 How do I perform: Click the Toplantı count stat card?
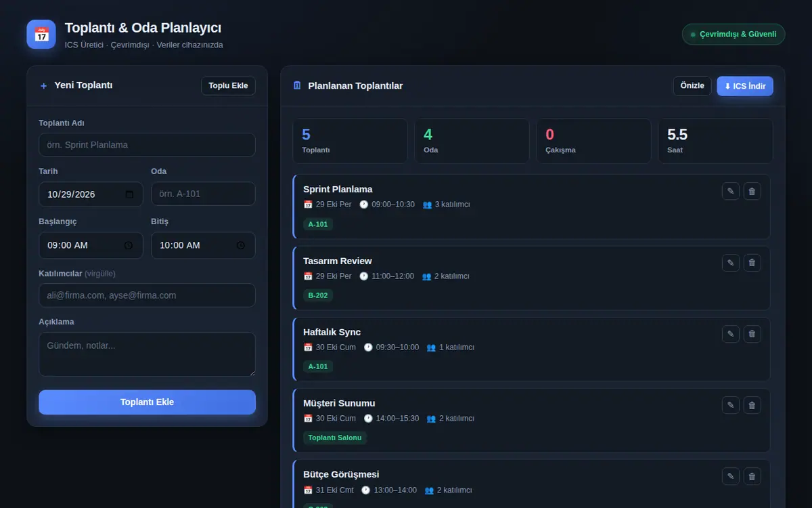(350, 141)
